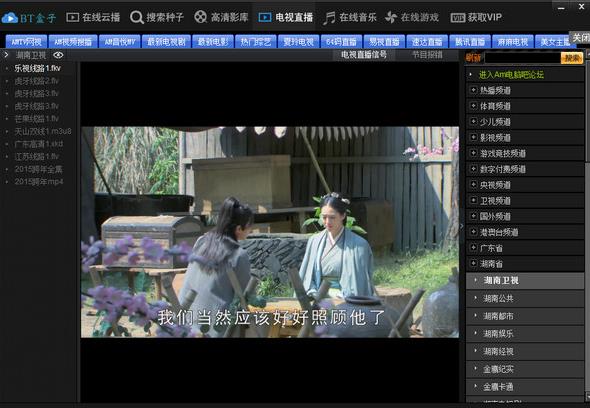
Task: Open the 热门综艺 category button
Action: pos(256,42)
